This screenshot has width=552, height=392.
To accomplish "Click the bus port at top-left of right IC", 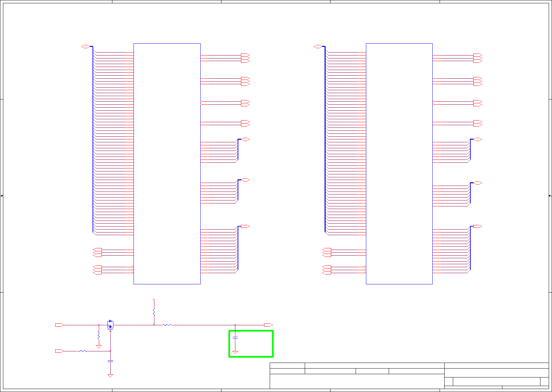I will [x=318, y=47].
